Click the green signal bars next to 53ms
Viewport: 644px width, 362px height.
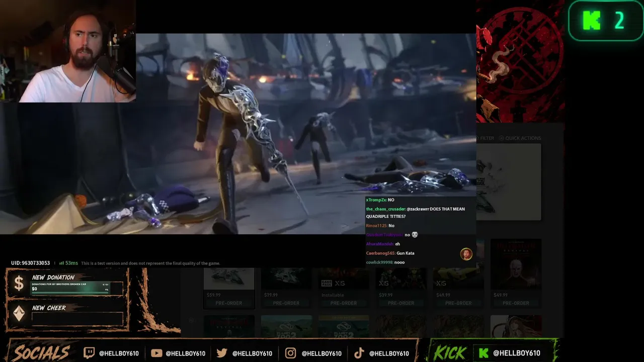(61, 263)
